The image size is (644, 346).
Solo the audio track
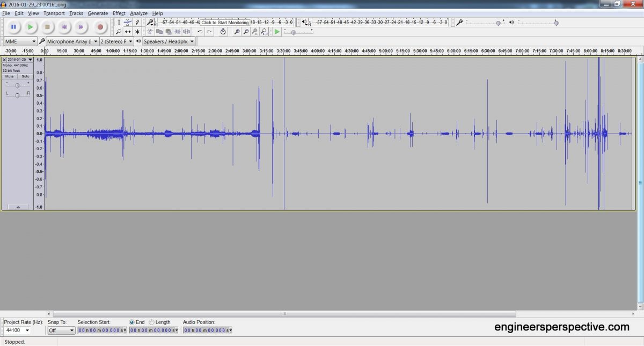25,76
